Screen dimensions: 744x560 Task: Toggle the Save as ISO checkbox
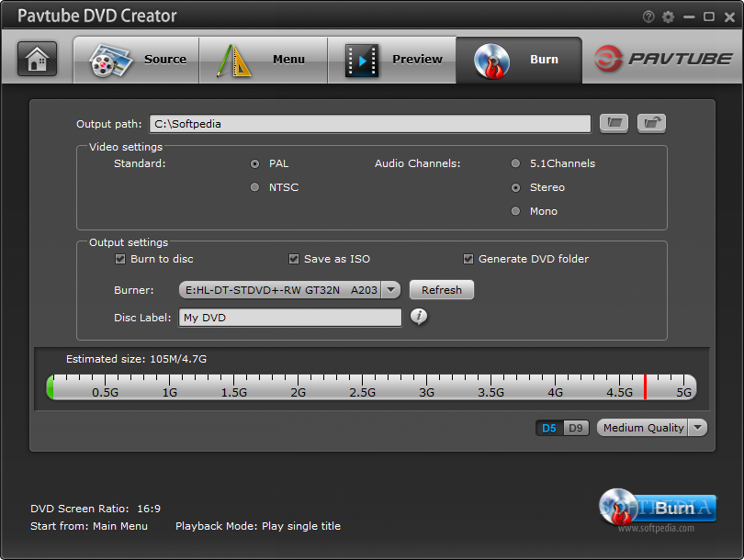click(294, 259)
